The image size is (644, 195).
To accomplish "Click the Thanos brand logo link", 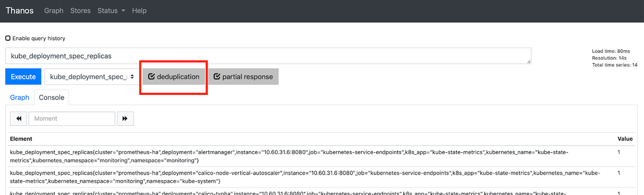I will (x=20, y=11).
